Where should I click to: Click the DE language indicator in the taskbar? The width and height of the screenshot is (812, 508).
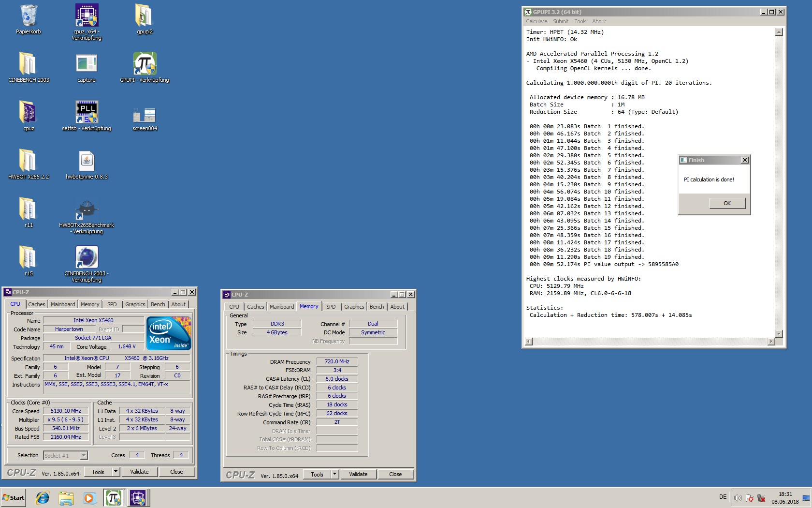tap(723, 497)
